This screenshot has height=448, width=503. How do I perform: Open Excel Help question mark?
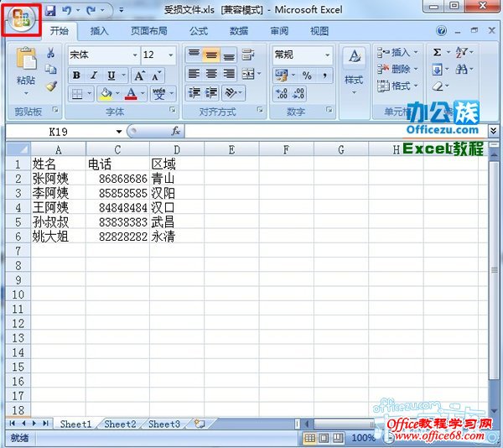[442, 31]
